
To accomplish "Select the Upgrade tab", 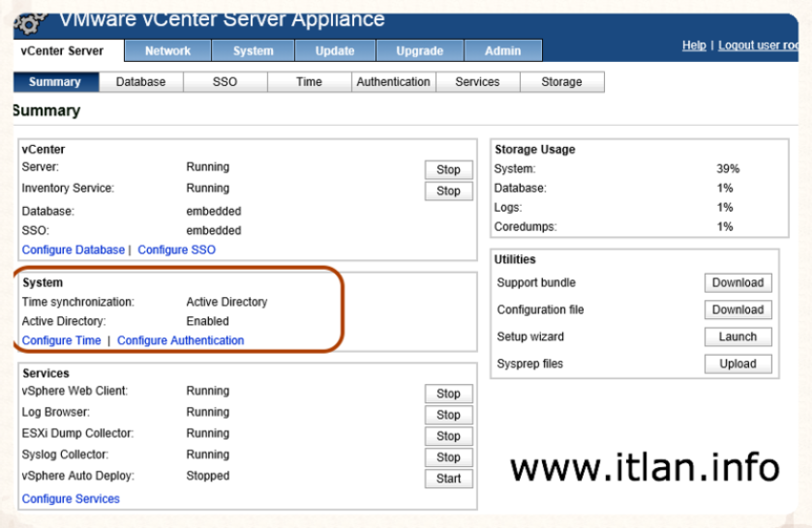I will [x=419, y=51].
